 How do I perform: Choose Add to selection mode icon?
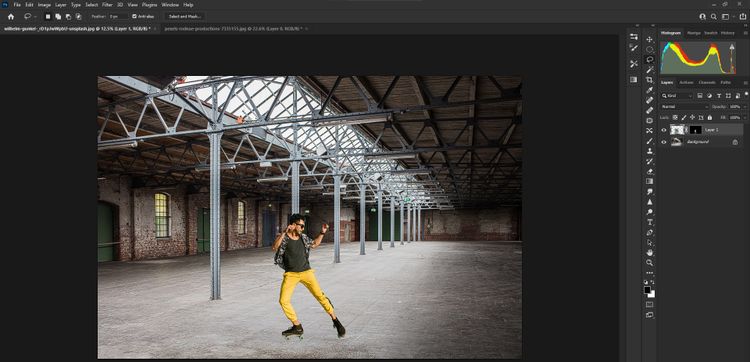[58, 16]
